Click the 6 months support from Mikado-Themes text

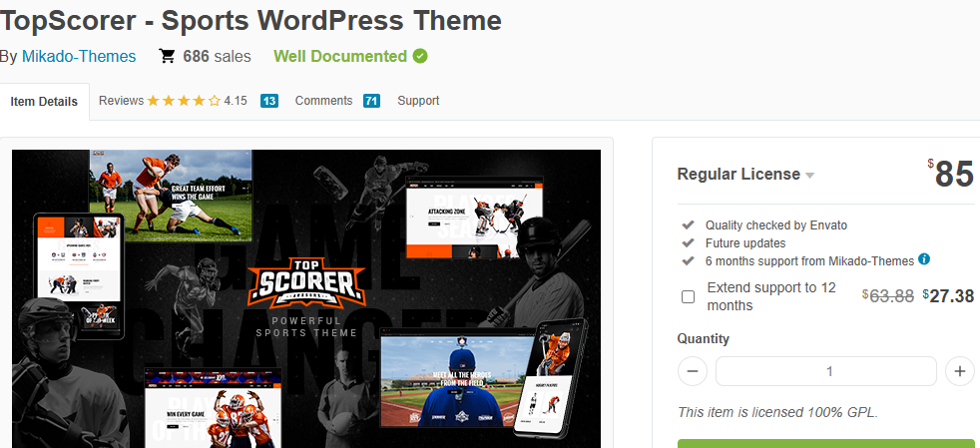(810, 261)
